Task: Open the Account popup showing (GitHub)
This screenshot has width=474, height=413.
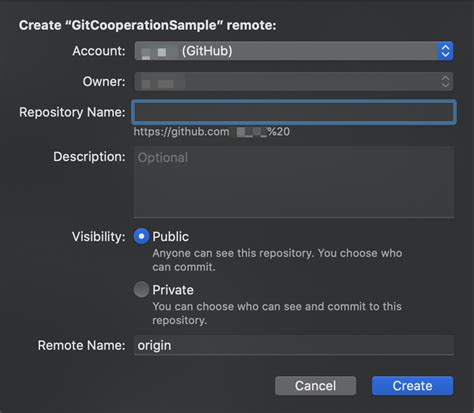Action: 294,51
